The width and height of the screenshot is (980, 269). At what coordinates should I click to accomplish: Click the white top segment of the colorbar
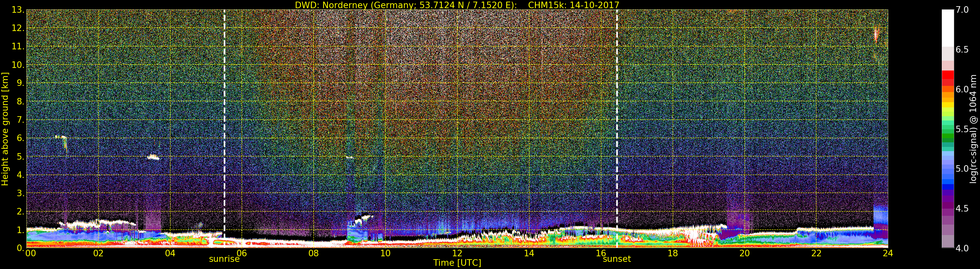(x=948, y=28)
